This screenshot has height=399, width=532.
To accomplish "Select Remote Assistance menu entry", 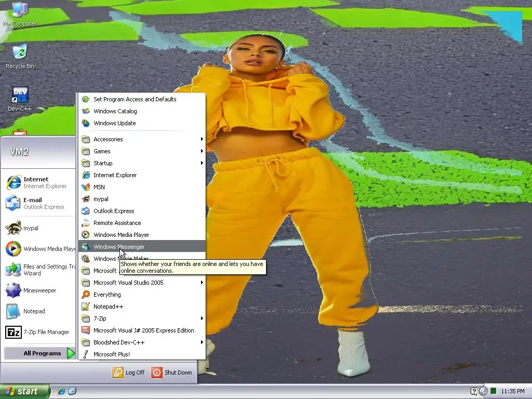I will tap(142, 223).
